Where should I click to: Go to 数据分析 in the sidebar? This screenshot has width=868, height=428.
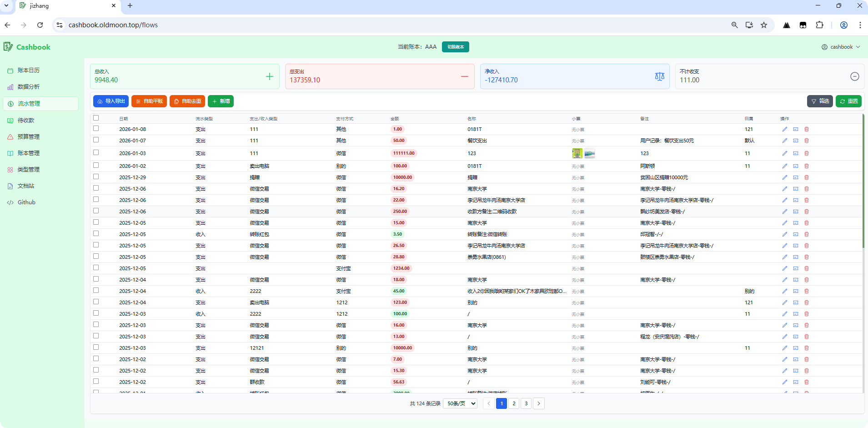pos(28,87)
